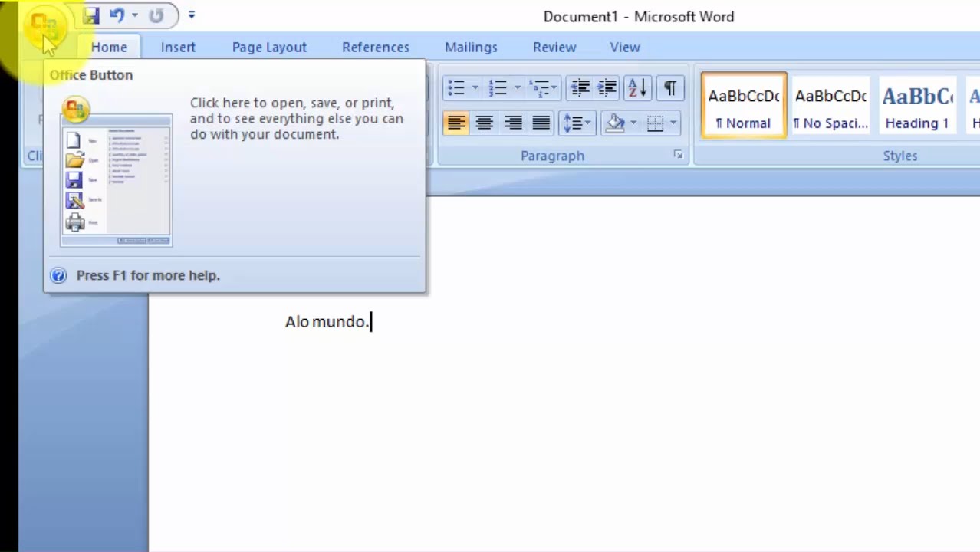Open the Mailings tab

tap(471, 48)
